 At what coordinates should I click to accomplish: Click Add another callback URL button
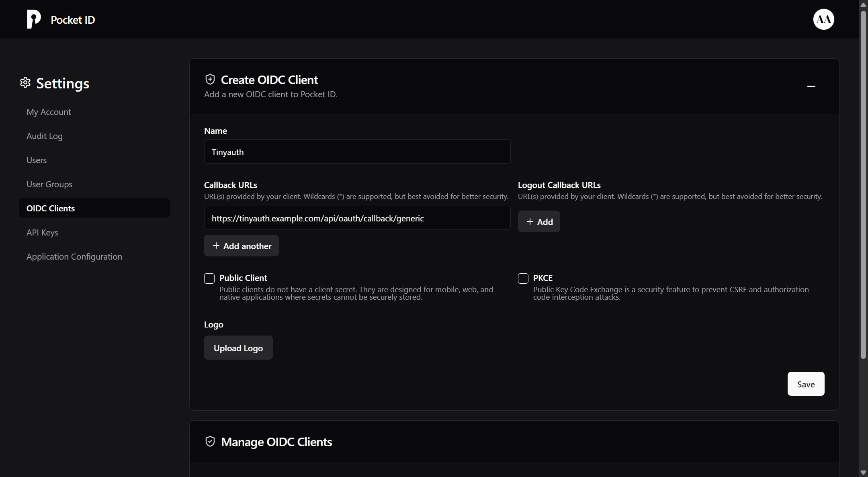click(x=241, y=246)
